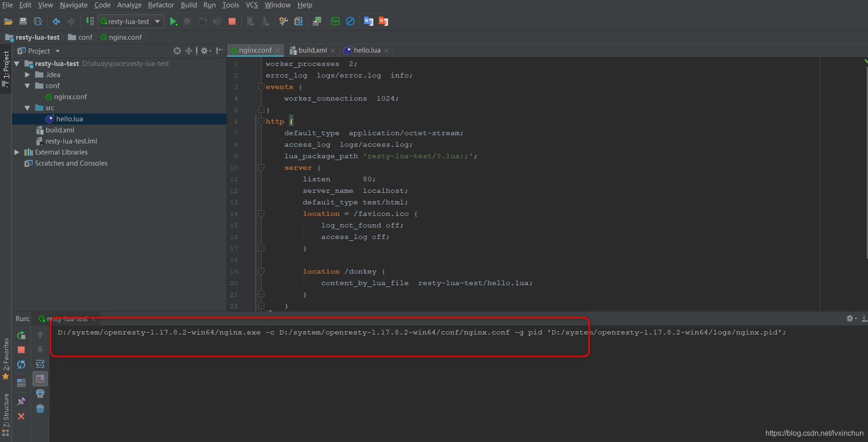Collapse the src folder node
The image size is (868, 442).
tap(27, 108)
